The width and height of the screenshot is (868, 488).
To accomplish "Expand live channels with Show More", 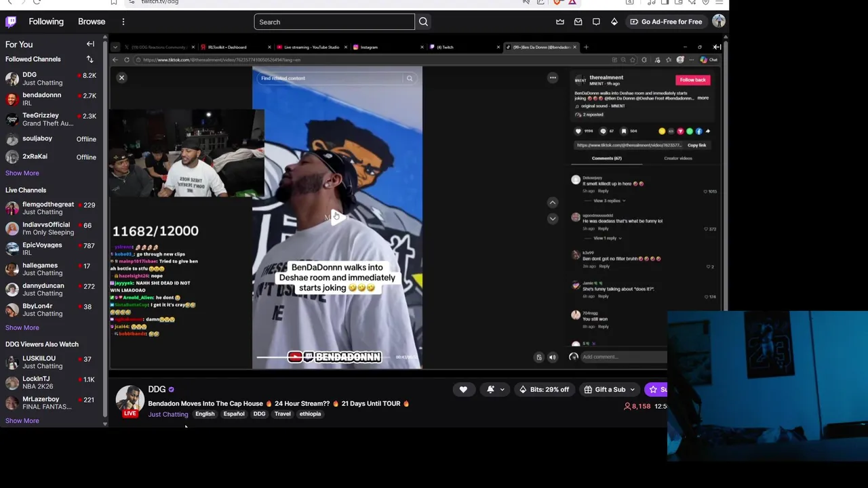I will coord(22,327).
